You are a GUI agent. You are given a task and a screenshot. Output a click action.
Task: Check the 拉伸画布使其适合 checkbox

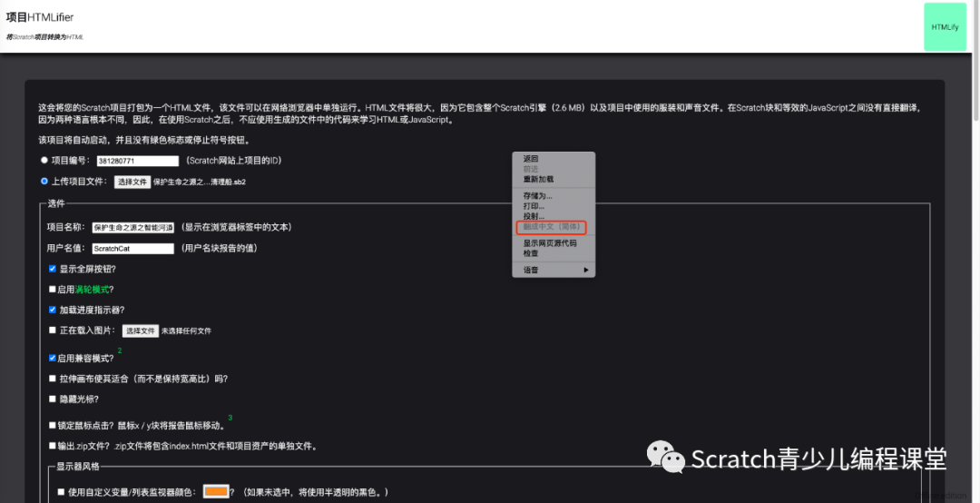pos(53,379)
